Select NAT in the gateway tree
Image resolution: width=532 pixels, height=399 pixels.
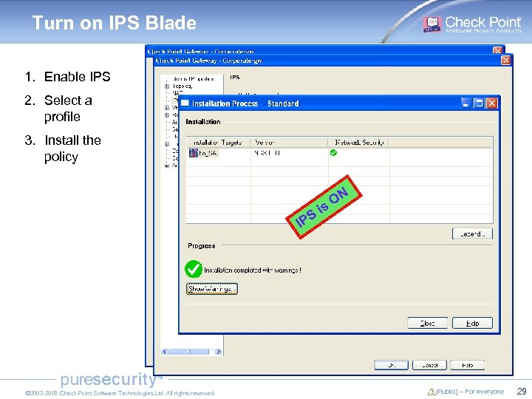point(177,92)
